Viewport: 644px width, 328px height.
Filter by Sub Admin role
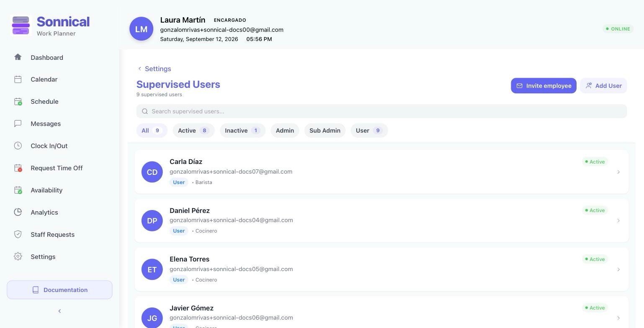click(x=325, y=131)
